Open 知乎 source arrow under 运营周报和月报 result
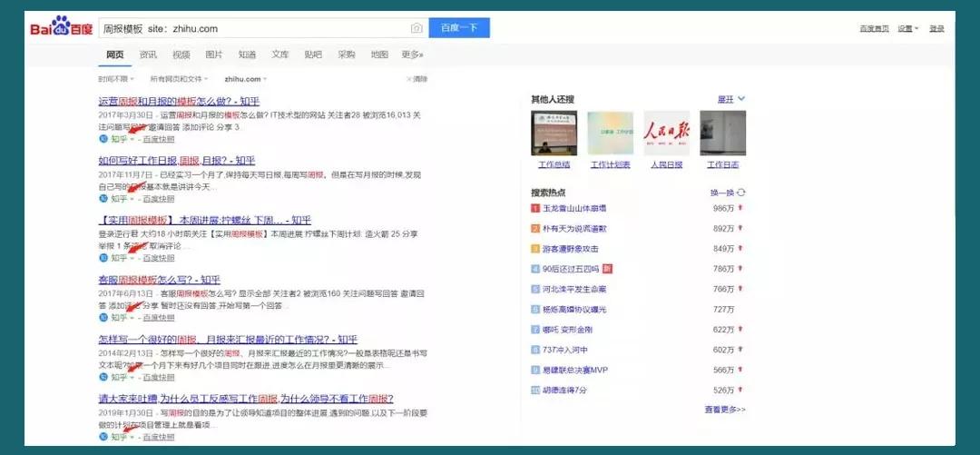980x455 pixels. pos(132,139)
